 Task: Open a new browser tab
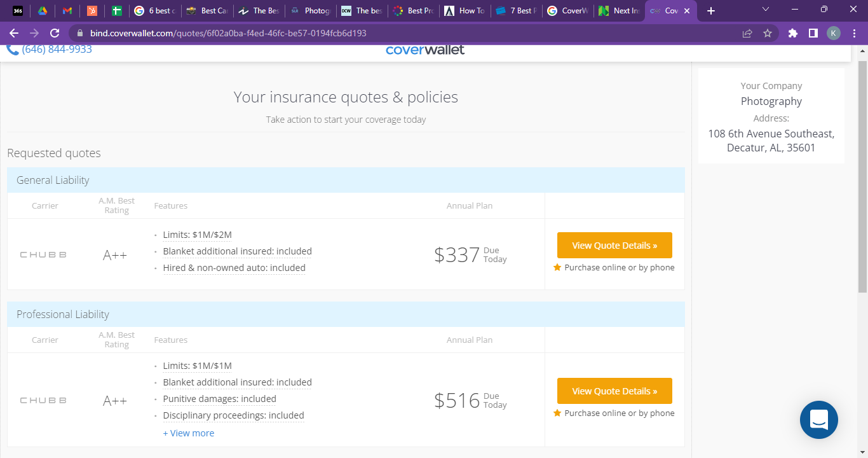point(711,11)
